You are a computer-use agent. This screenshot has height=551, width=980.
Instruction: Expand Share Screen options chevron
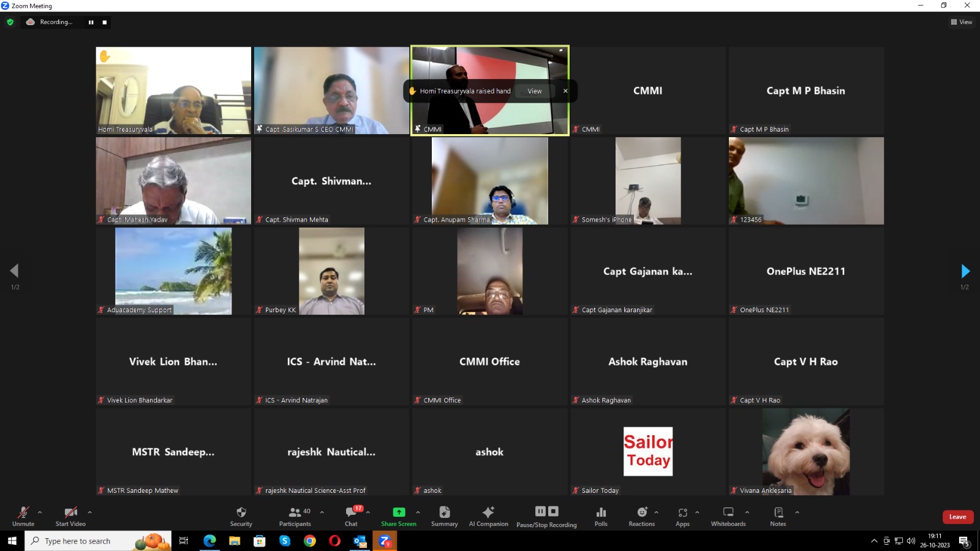[x=418, y=512]
